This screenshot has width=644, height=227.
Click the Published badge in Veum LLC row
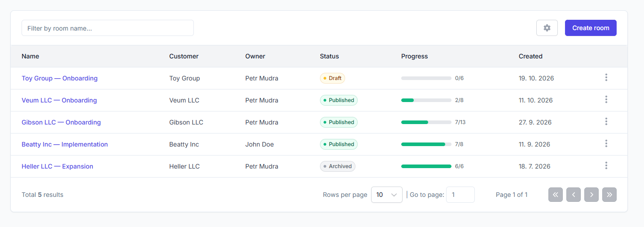tap(339, 100)
